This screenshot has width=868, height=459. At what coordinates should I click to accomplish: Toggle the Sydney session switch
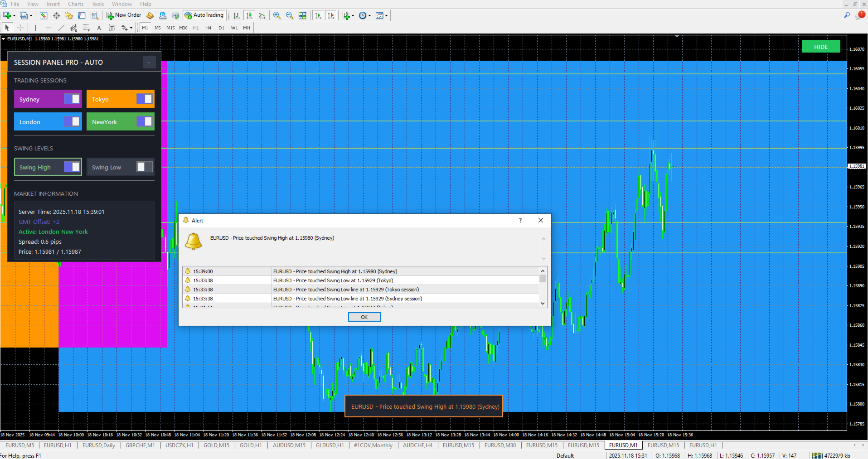[x=72, y=99]
